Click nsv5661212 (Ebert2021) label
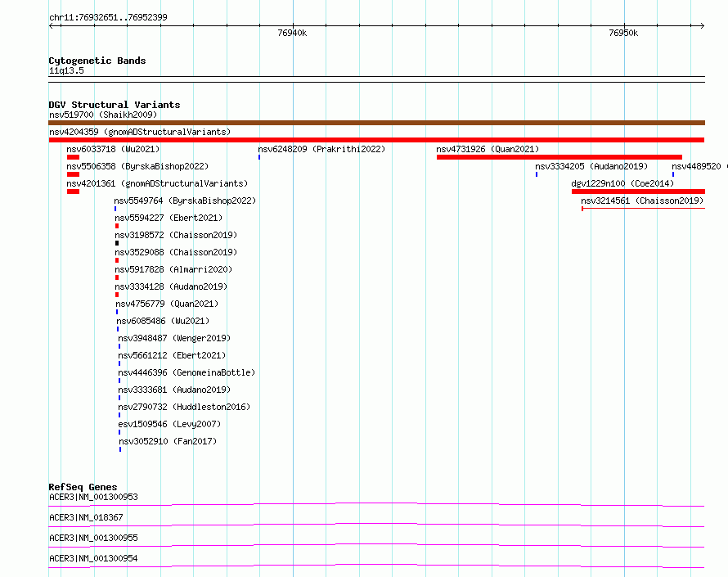 [172, 355]
